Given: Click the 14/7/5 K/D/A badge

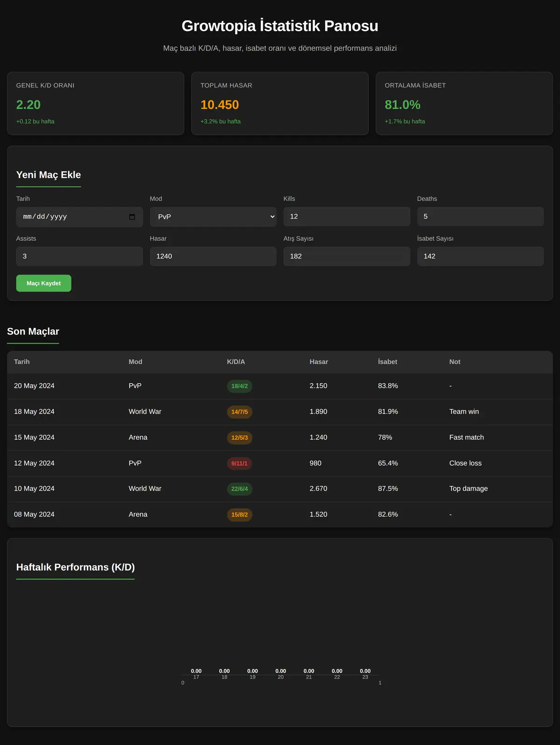Looking at the screenshot, I should point(239,412).
